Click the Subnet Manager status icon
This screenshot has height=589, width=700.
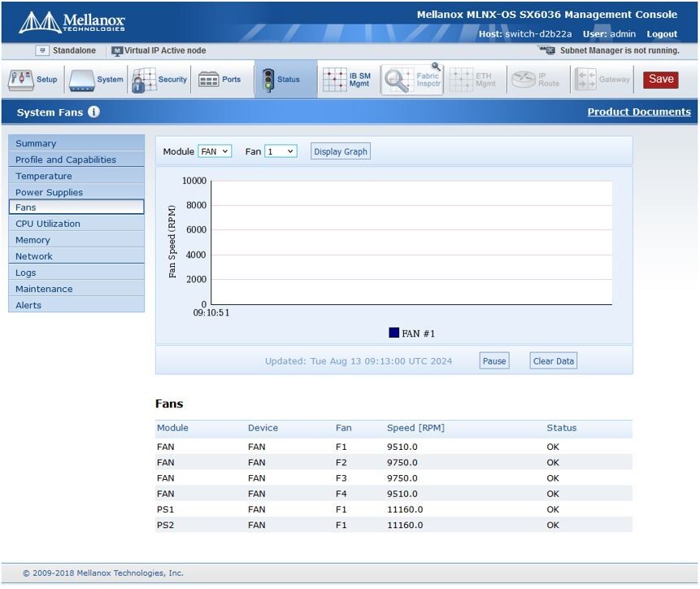547,50
